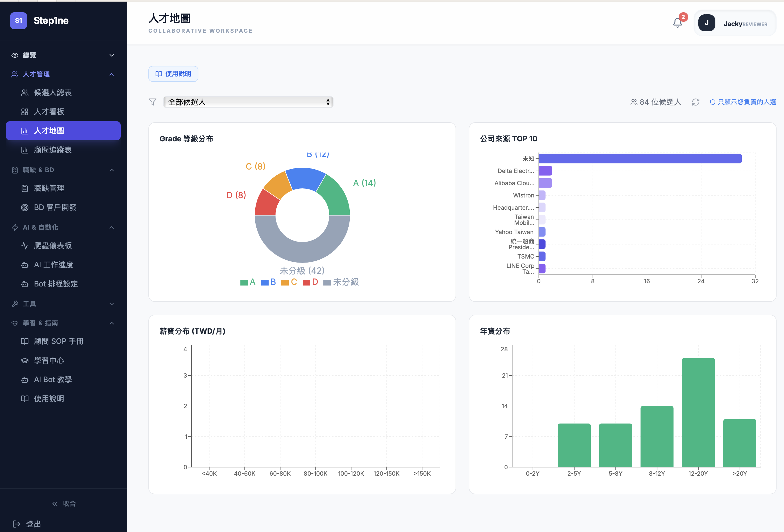Open the 全部候選人 dropdown

[x=248, y=102]
